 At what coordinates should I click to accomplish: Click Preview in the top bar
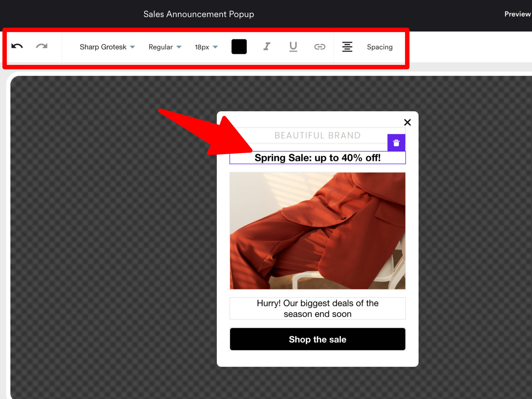point(517,14)
